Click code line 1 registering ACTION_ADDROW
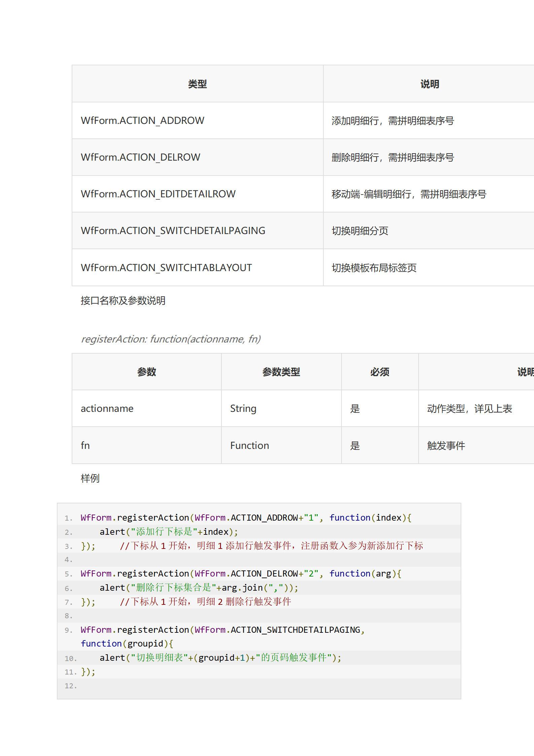Image resolution: width=534 pixels, height=756 pixels. click(246, 518)
